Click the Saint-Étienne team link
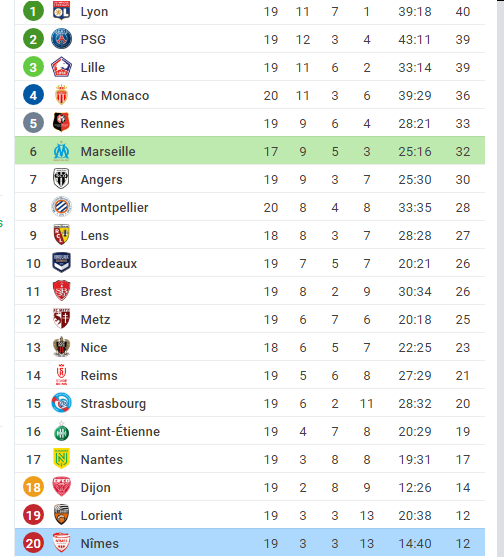The width and height of the screenshot is (504, 557). coord(120,432)
